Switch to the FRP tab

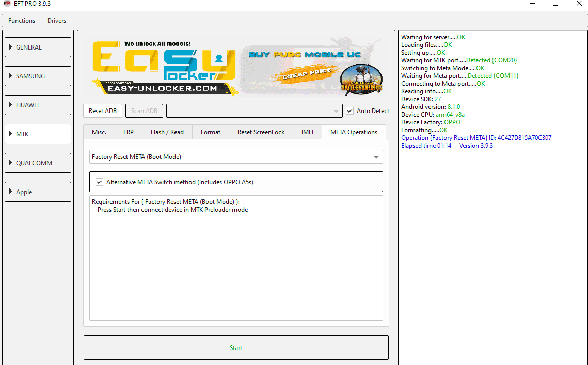[x=128, y=132]
